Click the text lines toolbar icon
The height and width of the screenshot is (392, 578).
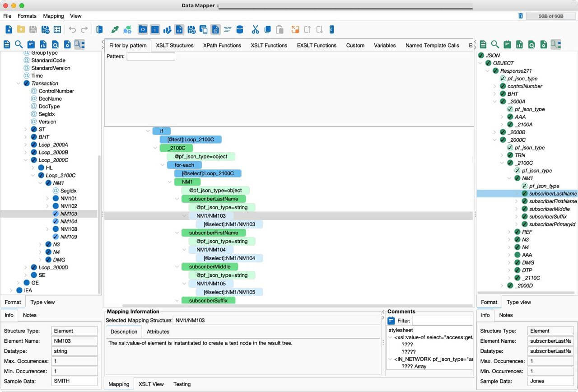tap(228, 29)
